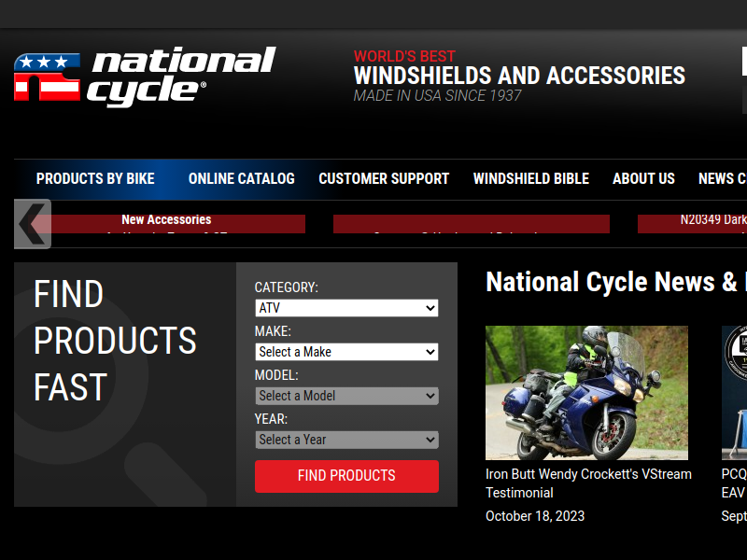
Task: Open the Select a Model dropdown
Action: pyautogui.click(x=346, y=396)
